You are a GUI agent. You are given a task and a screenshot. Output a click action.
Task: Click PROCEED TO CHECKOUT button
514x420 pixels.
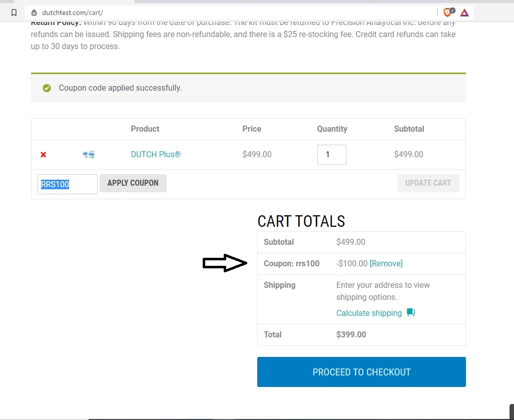point(361,372)
